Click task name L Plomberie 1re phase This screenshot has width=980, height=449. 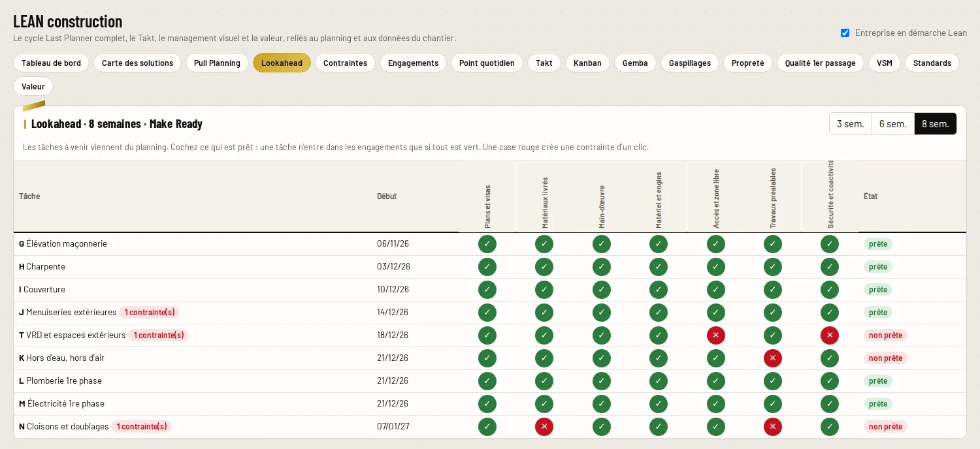[x=60, y=381]
